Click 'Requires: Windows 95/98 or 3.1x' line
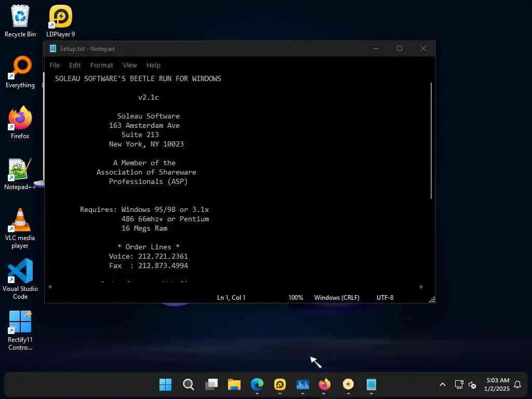Viewport: 532px width, 399px height. click(144, 209)
